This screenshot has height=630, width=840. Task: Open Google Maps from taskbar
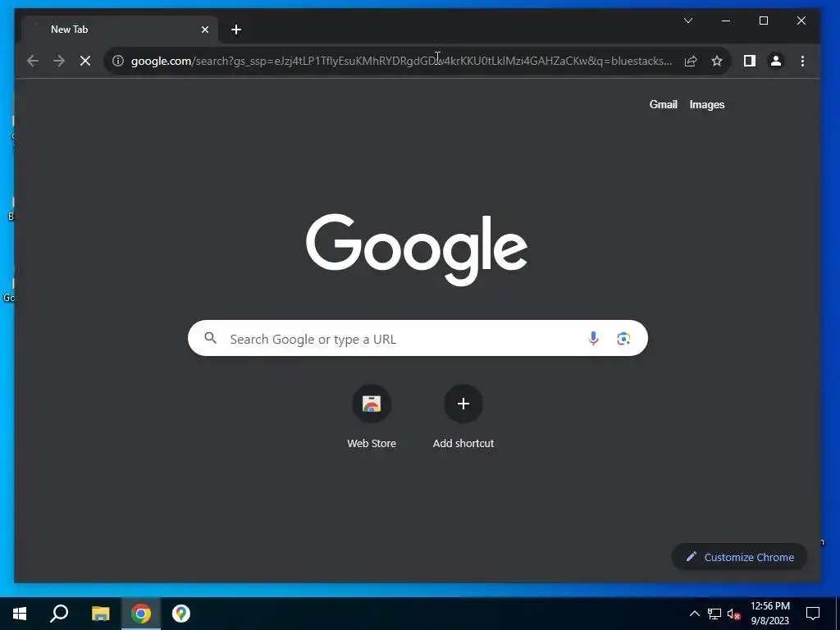181,614
